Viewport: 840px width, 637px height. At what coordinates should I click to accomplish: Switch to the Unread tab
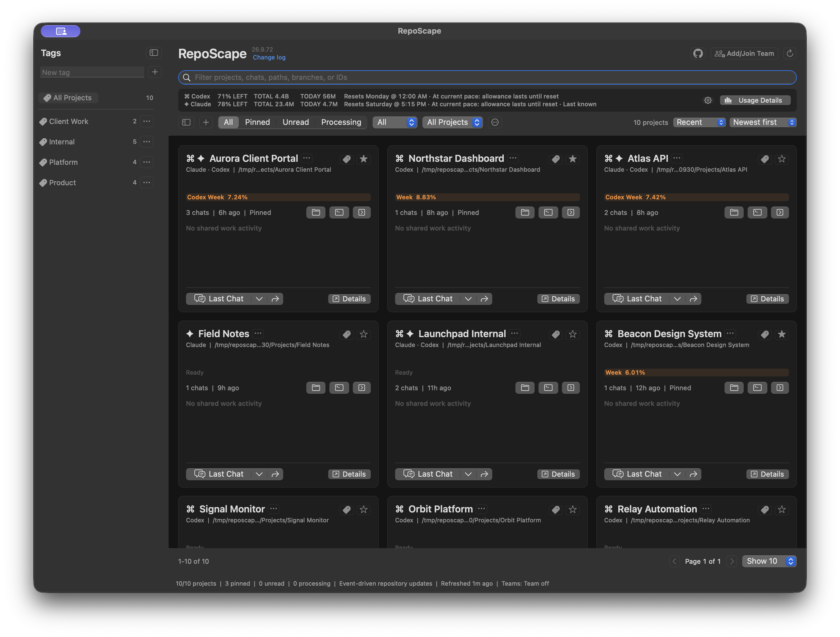[x=295, y=122]
